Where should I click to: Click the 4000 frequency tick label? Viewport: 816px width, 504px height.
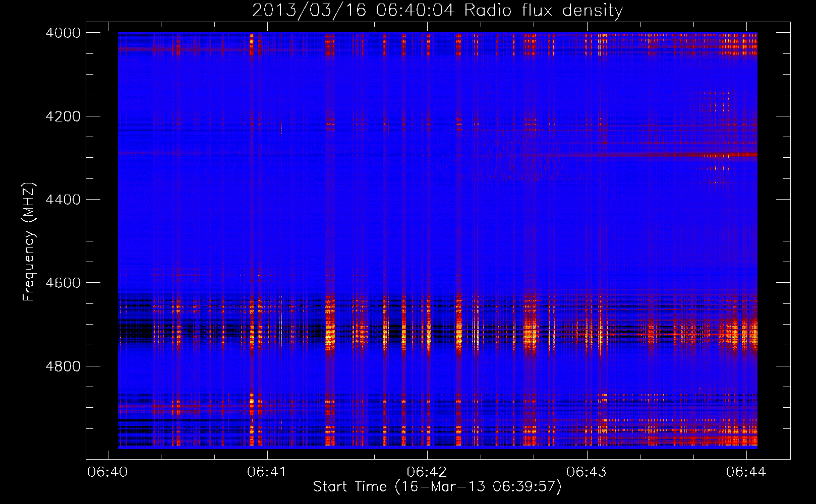click(x=63, y=33)
